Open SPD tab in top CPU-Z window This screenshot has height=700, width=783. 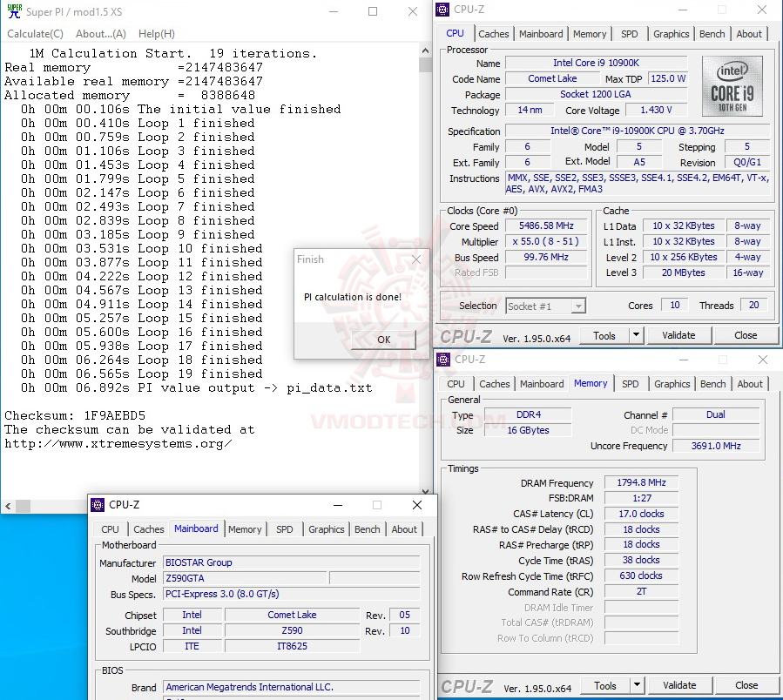point(629,34)
